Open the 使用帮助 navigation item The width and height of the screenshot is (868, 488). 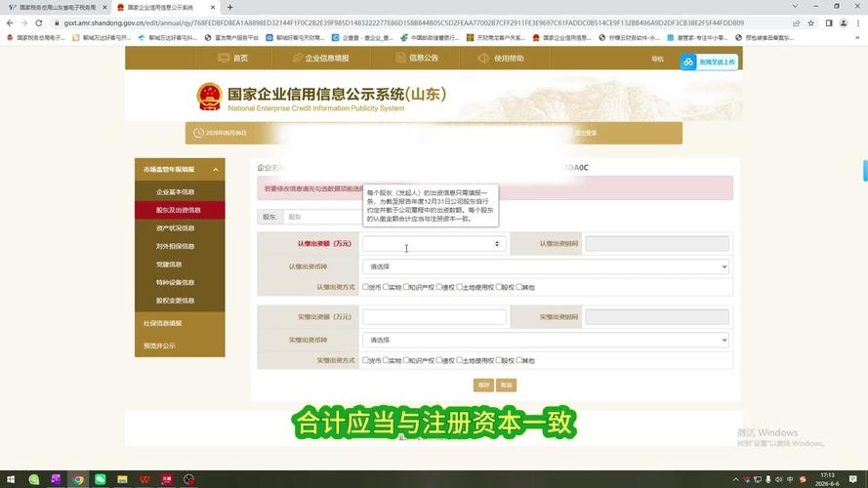[501, 59]
